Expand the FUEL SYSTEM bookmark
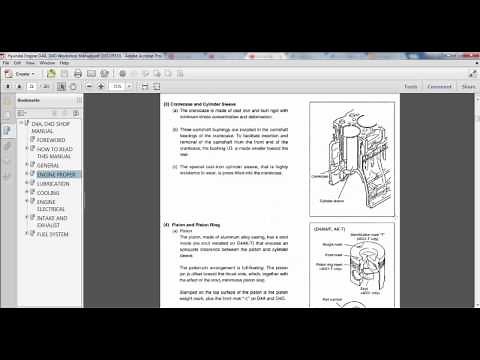 (27, 233)
